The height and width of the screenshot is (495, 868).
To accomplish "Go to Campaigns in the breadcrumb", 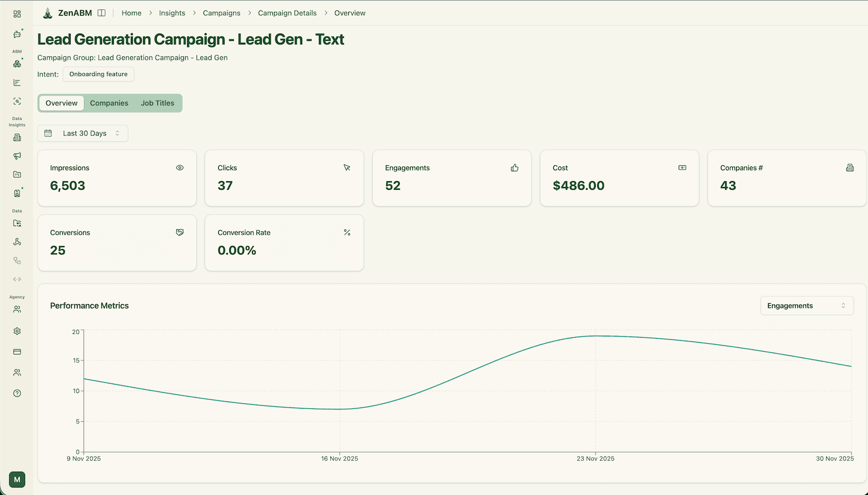I will [221, 13].
